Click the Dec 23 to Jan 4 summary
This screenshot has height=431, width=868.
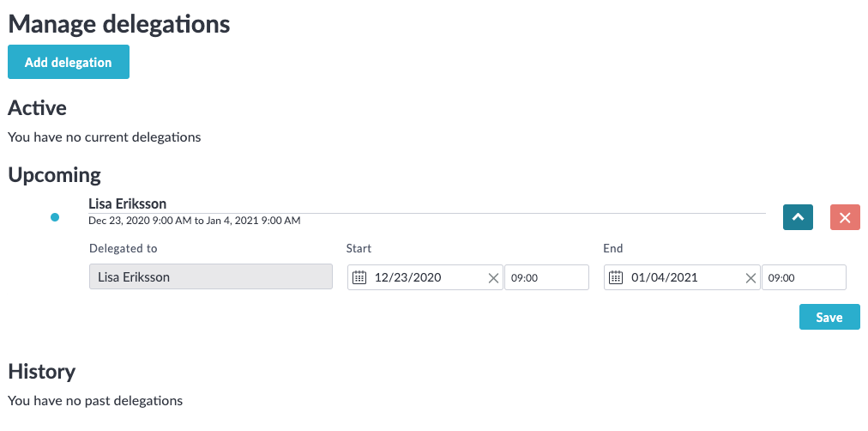click(195, 221)
